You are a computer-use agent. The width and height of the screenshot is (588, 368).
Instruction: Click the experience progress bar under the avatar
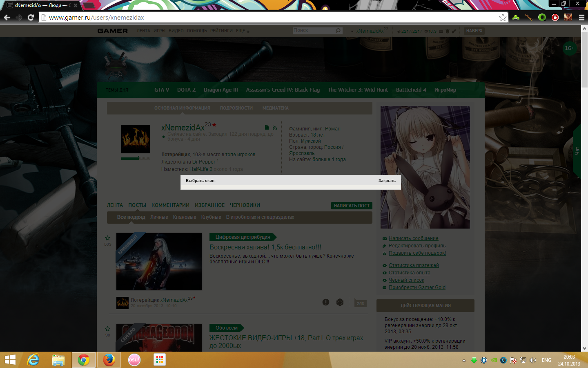click(136, 158)
